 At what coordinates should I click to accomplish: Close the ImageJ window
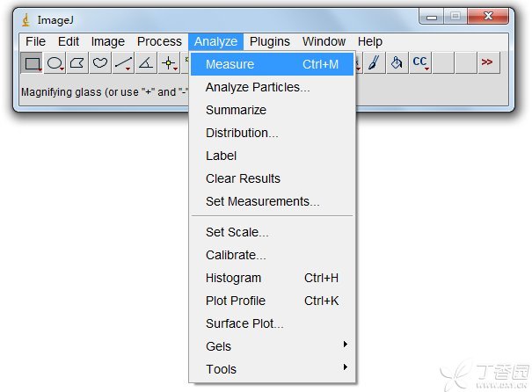488,16
